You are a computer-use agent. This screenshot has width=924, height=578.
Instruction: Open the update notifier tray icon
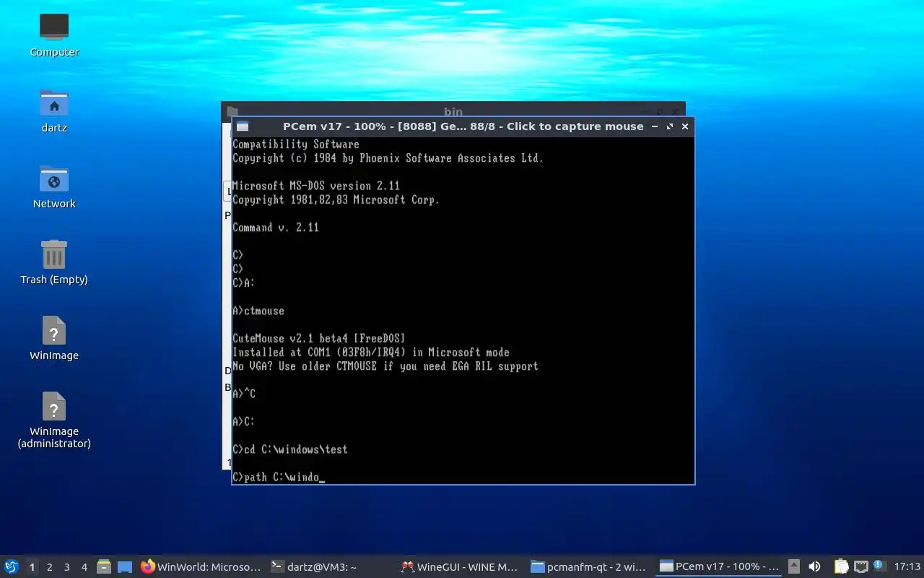click(x=879, y=566)
